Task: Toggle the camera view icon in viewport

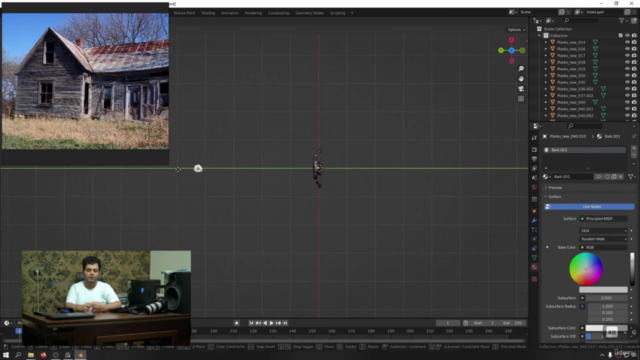Action: [521, 89]
